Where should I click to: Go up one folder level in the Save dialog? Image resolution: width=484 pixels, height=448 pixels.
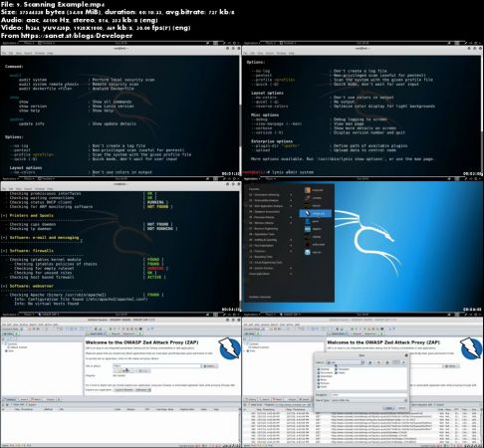370,362
